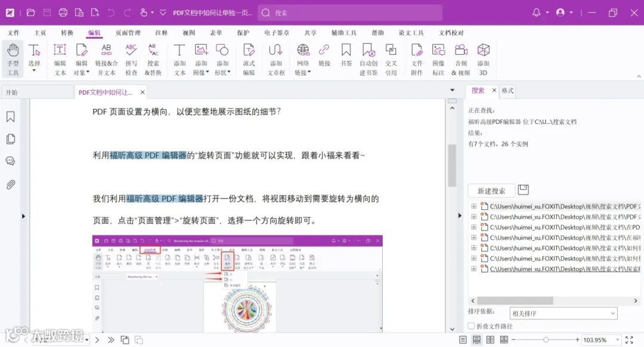The image size is (644, 347).
Task: Switch to continuous page view mode
Action: pos(476,340)
